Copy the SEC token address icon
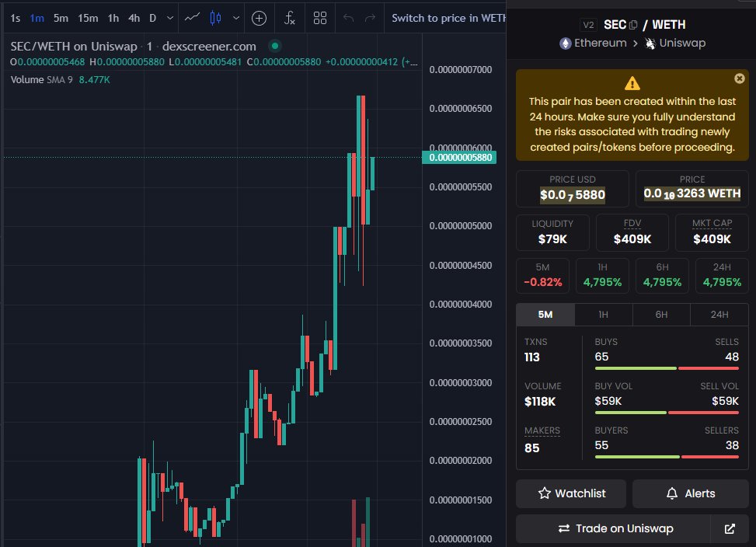756x547 pixels. [633, 25]
